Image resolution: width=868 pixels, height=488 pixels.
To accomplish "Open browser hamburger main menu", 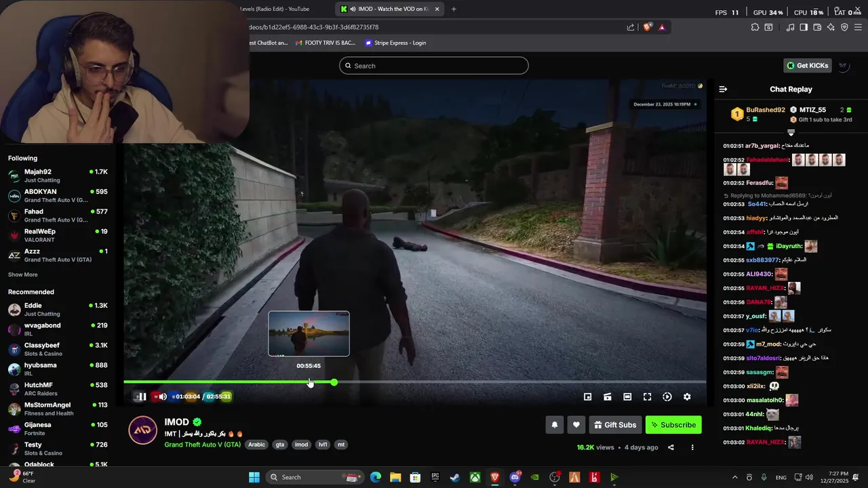I will [859, 27].
